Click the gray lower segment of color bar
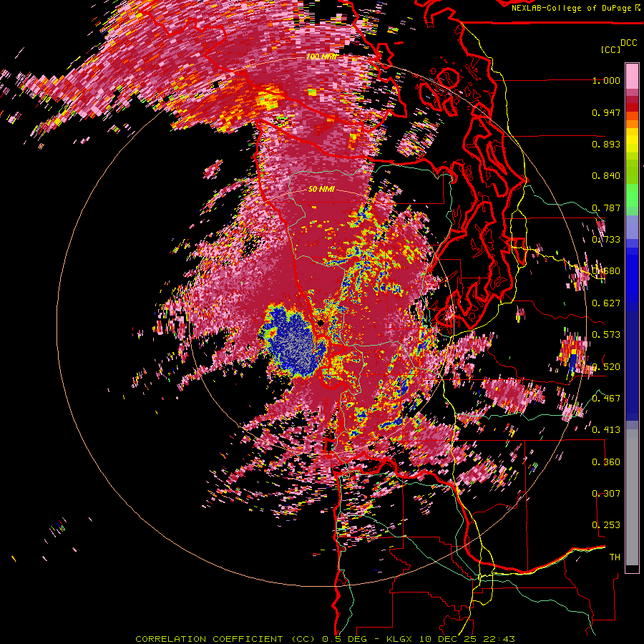644x644 pixels. click(632, 497)
